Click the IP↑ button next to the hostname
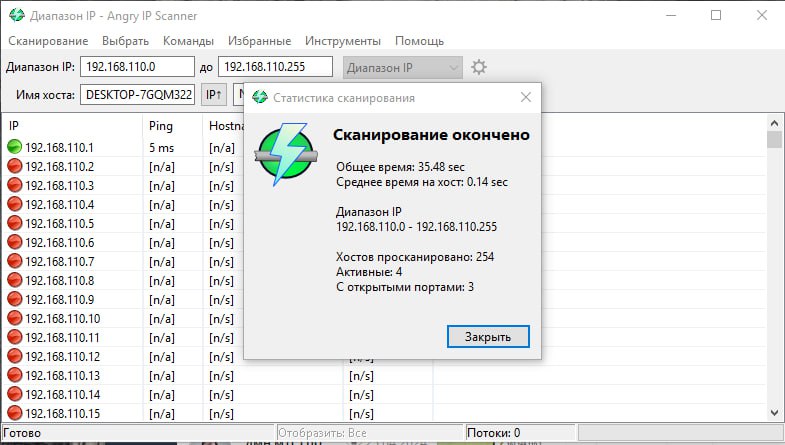 [213, 95]
